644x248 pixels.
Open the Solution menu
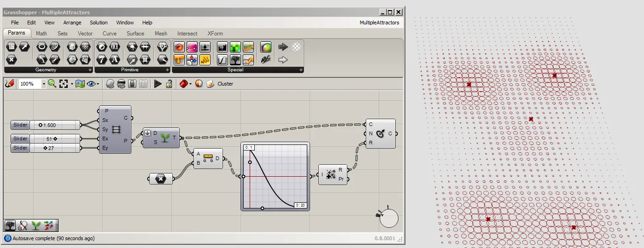click(x=99, y=23)
